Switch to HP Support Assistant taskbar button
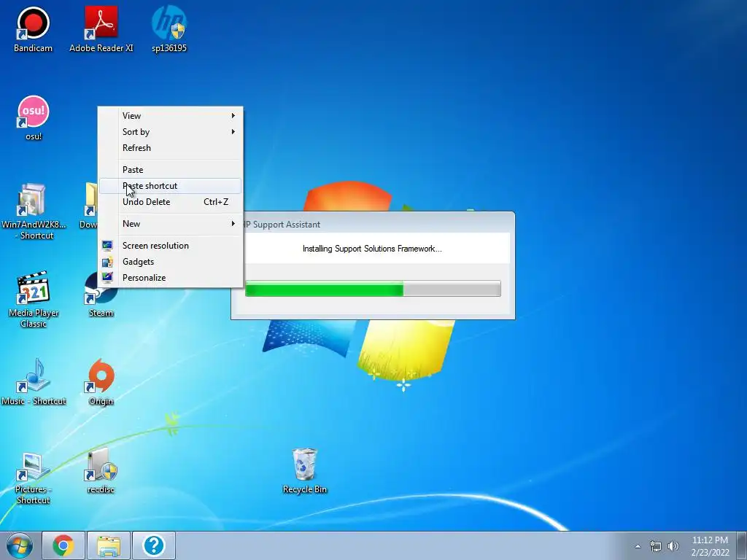The height and width of the screenshot is (560, 747). (x=153, y=545)
